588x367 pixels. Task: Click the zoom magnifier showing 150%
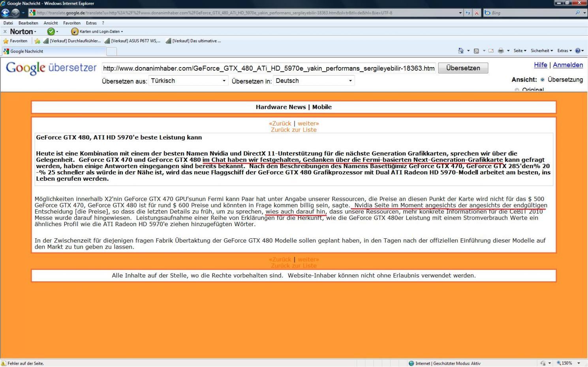coord(559,363)
